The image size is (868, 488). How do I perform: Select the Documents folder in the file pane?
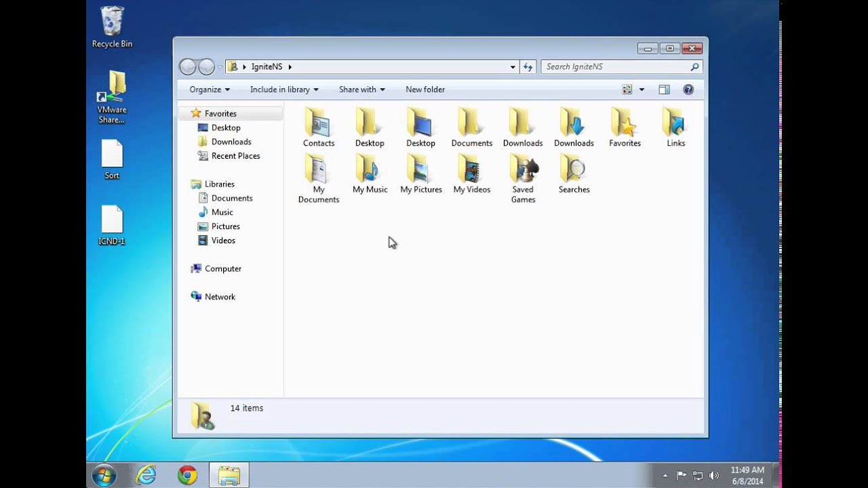471,127
